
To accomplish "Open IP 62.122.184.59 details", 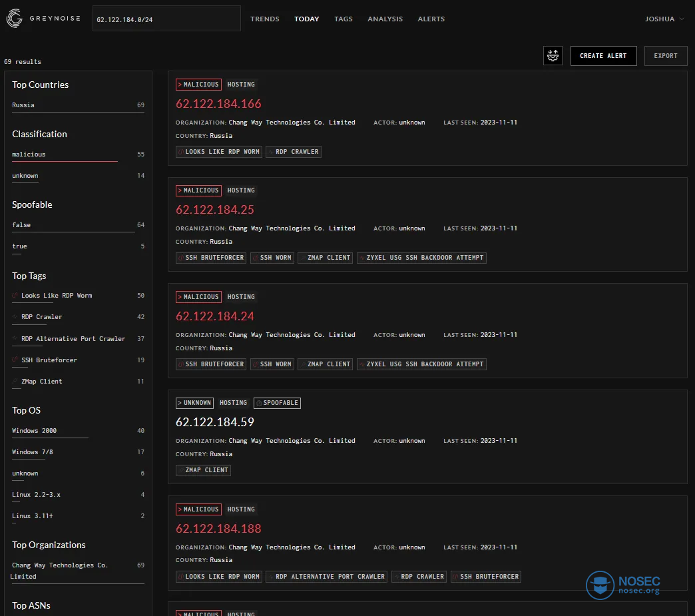I will point(215,422).
